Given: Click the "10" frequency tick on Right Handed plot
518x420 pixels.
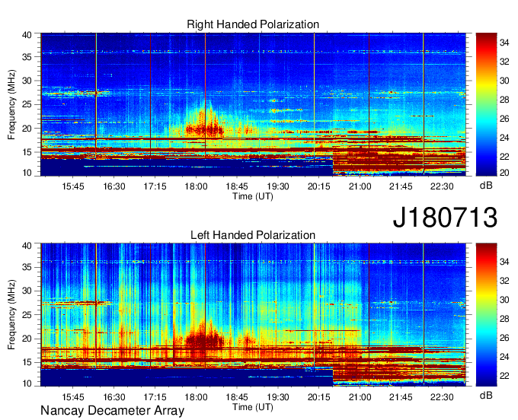Looking at the screenshot, I should pyautogui.click(x=27, y=173).
